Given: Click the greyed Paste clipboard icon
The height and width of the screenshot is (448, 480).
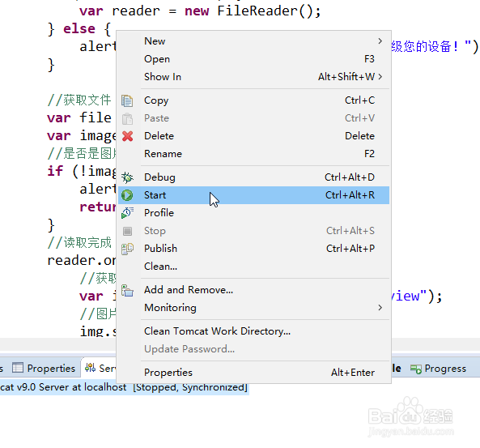Looking at the screenshot, I should tap(127, 118).
